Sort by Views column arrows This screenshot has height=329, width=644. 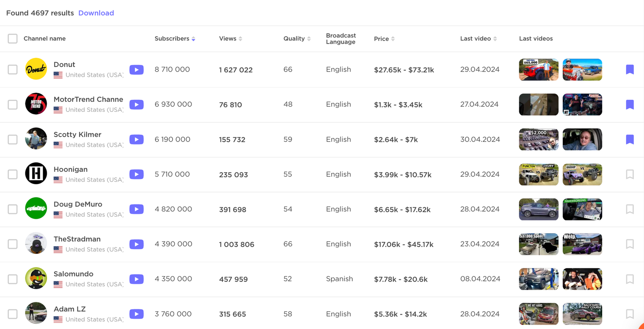click(240, 39)
